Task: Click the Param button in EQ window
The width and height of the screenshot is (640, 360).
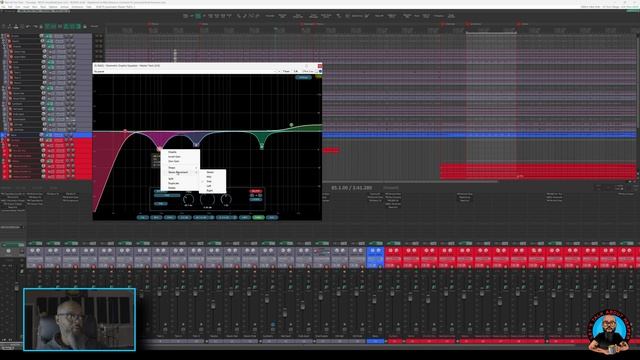Action: point(287,71)
